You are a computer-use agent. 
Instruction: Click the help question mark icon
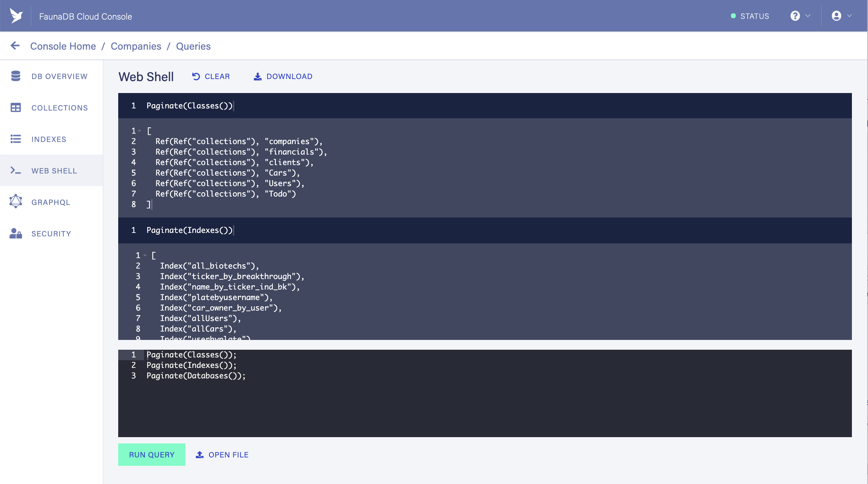coord(795,16)
